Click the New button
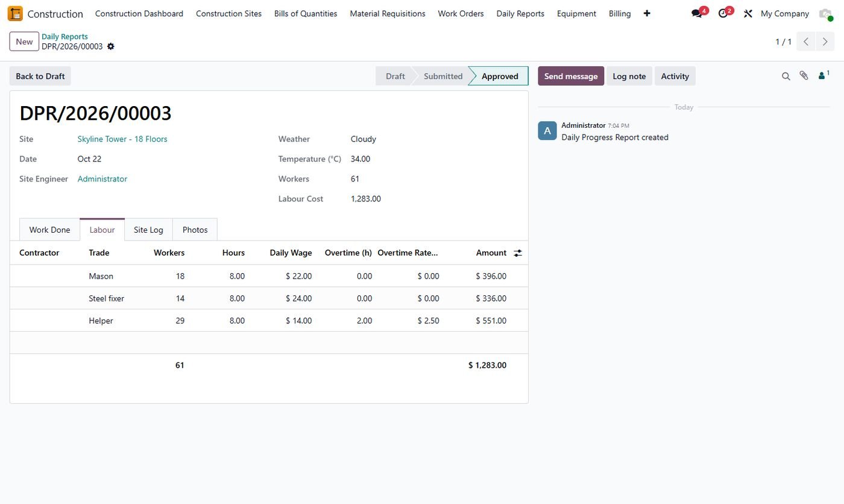Screen dimensions: 844x504 pos(24,42)
